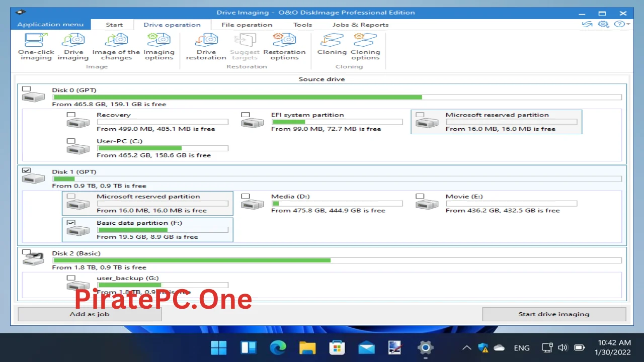
Task: Switch to the Start tab
Action: point(114,25)
